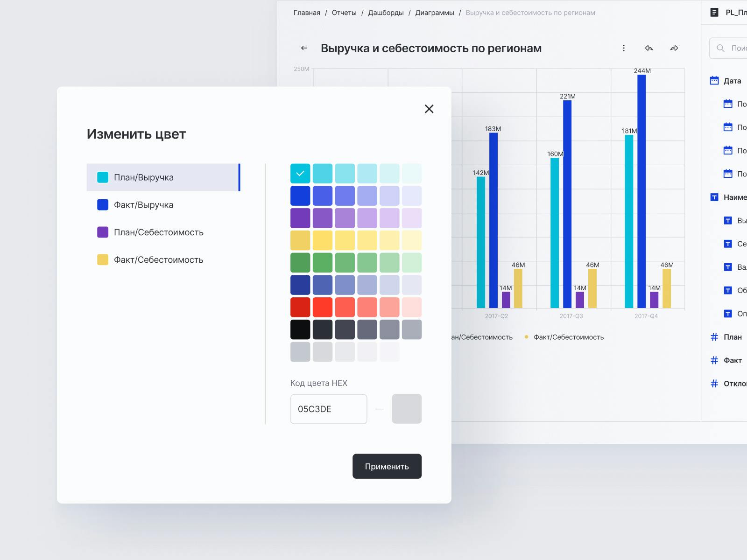The width and height of the screenshot is (747, 560).
Task: Click the 221M bar label in the chart
Action: 568,96
